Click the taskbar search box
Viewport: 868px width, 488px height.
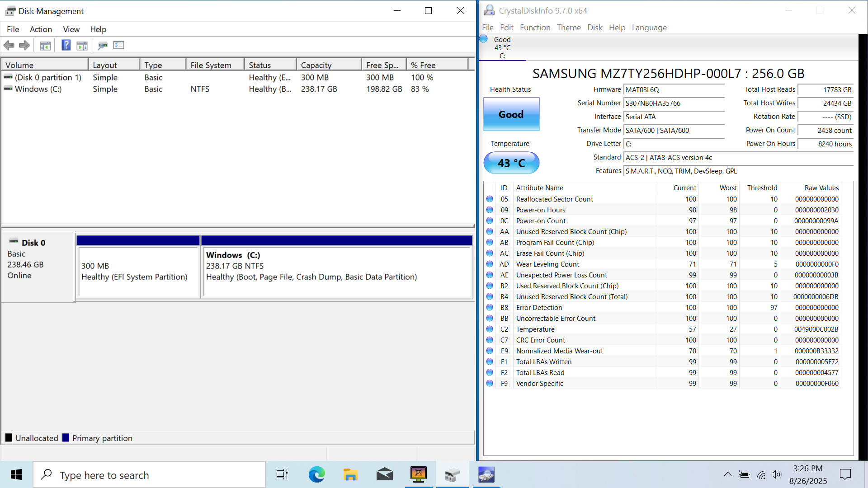pyautogui.click(x=149, y=474)
